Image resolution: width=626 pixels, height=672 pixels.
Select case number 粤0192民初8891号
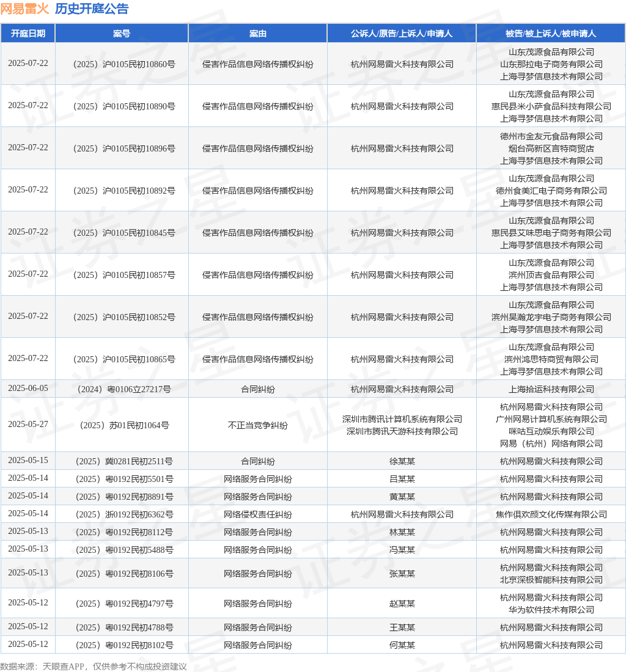pos(124,497)
